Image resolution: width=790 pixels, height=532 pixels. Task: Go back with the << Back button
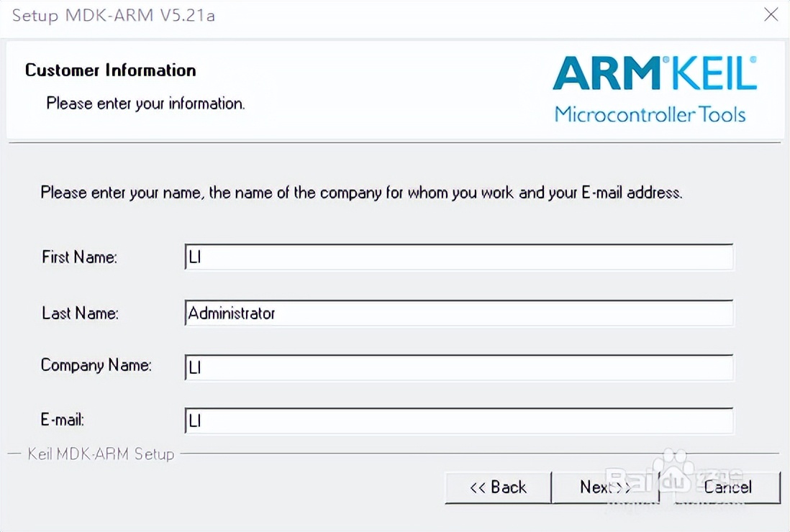(498, 487)
